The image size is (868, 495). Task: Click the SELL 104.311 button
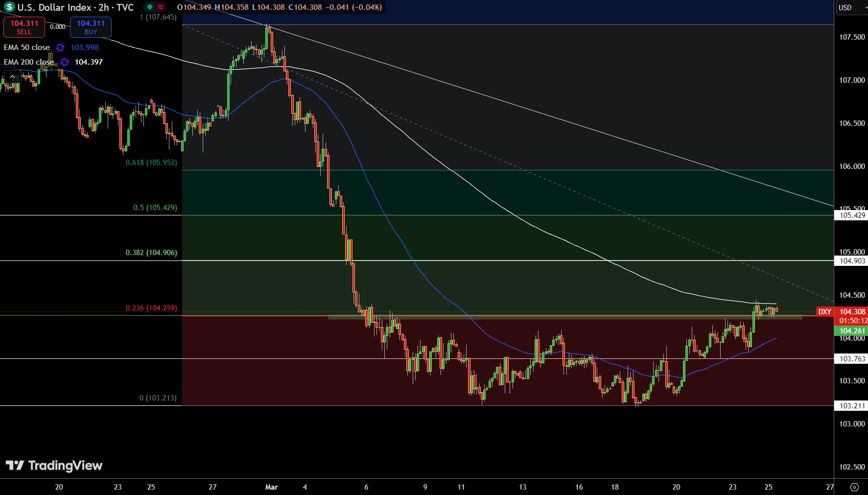coord(24,27)
